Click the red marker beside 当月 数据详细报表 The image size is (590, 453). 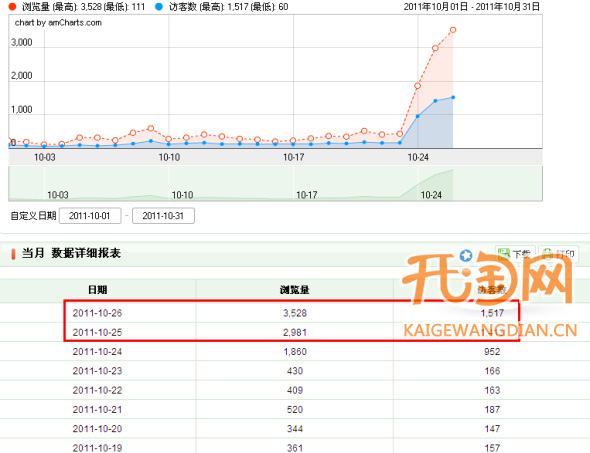14,254
